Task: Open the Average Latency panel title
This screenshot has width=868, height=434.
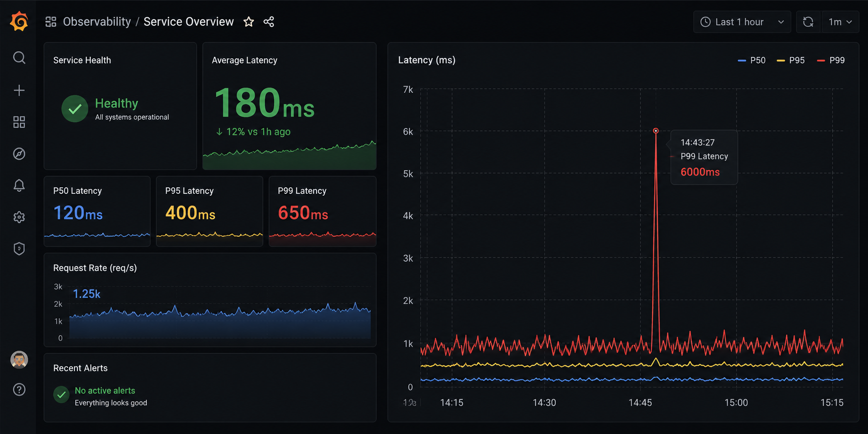Action: click(x=245, y=60)
